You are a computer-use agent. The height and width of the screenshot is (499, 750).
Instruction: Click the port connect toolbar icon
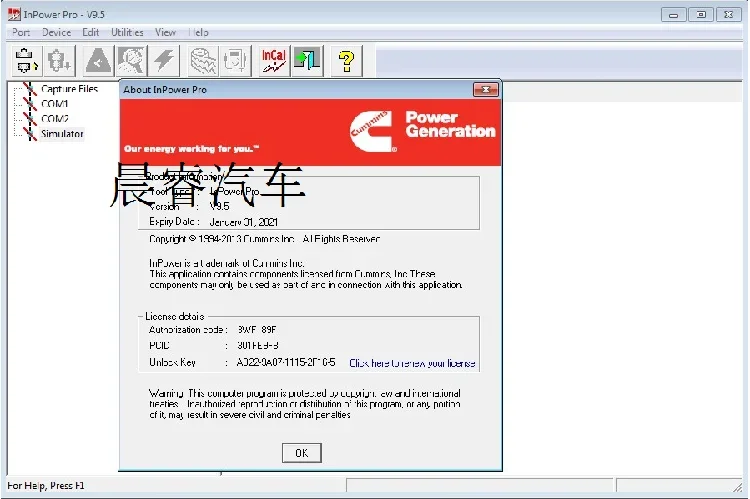click(26, 61)
